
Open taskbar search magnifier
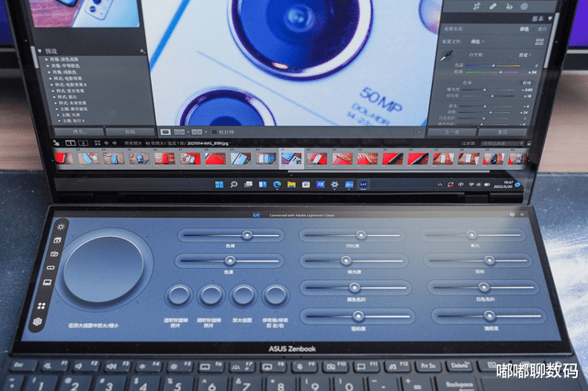pos(233,184)
